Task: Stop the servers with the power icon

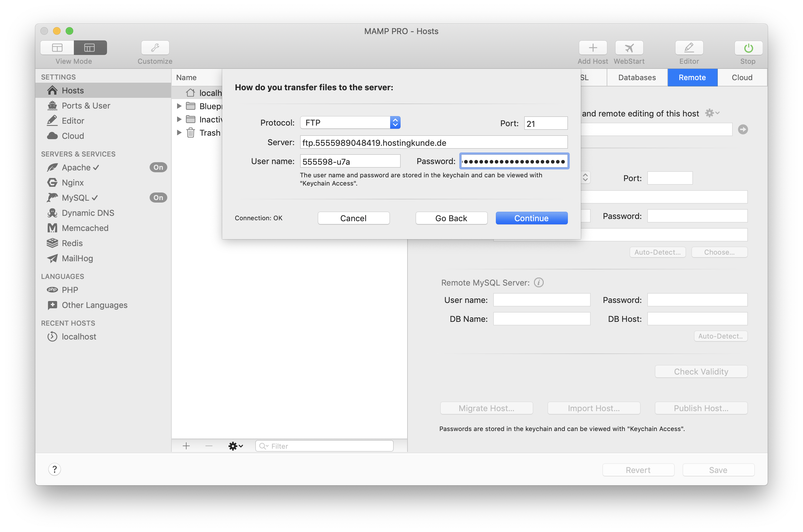Action: pyautogui.click(x=748, y=48)
